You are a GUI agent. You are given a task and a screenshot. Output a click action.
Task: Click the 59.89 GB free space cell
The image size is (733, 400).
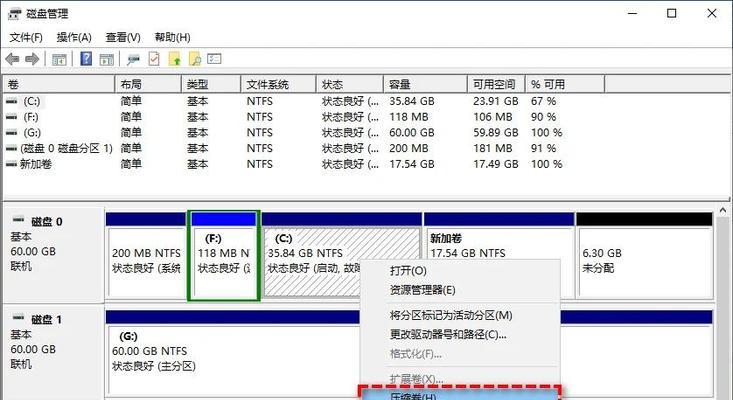pos(496,133)
